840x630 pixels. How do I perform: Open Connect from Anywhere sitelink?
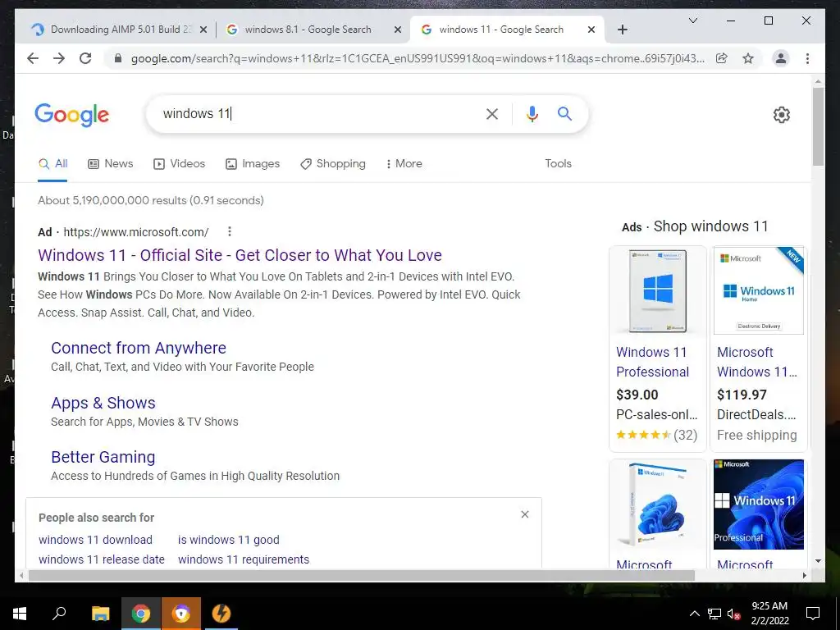(x=139, y=348)
